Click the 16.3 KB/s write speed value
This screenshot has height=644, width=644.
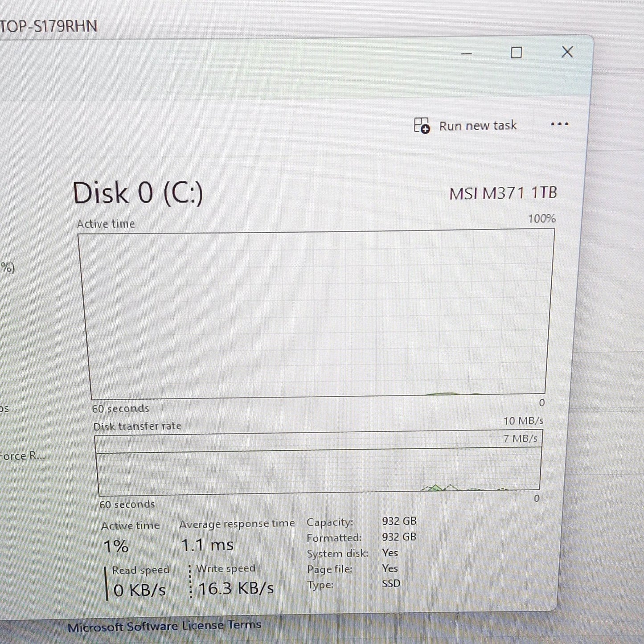tap(236, 588)
